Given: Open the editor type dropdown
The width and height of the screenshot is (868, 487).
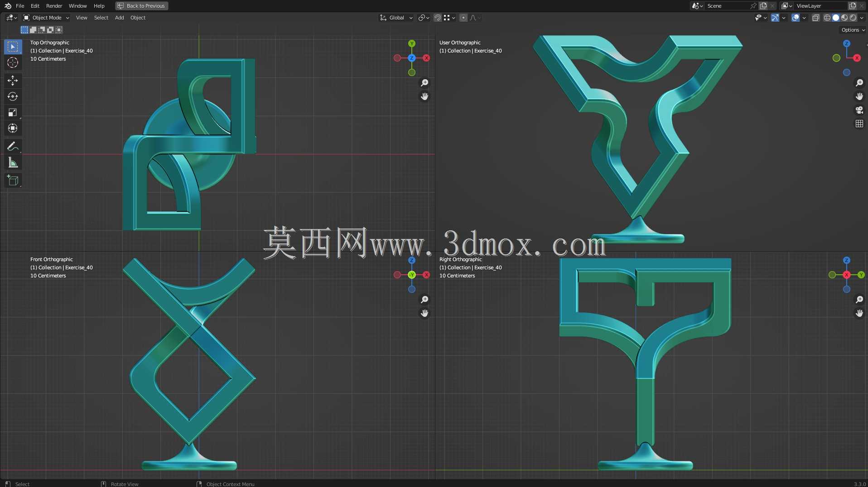Looking at the screenshot, I should coord(12,18).
